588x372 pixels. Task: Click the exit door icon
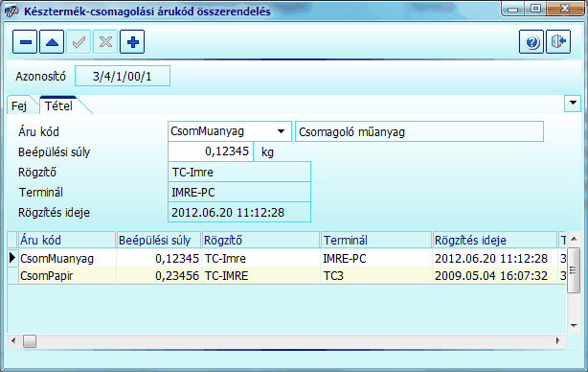click(558, 41)
